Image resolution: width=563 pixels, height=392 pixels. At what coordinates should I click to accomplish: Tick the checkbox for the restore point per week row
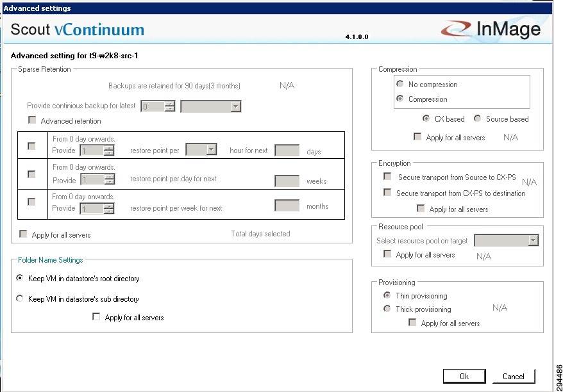31,202
